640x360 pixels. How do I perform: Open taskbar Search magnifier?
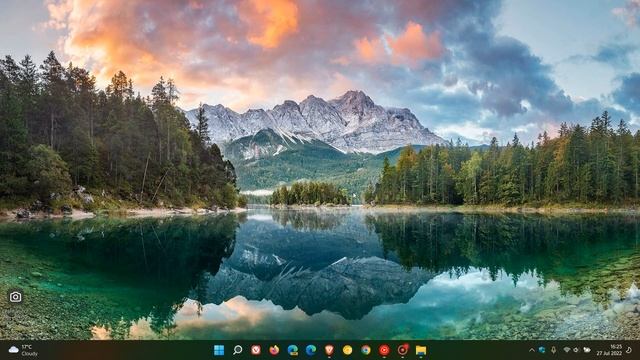pyautogui.click(x=238, y=350)
